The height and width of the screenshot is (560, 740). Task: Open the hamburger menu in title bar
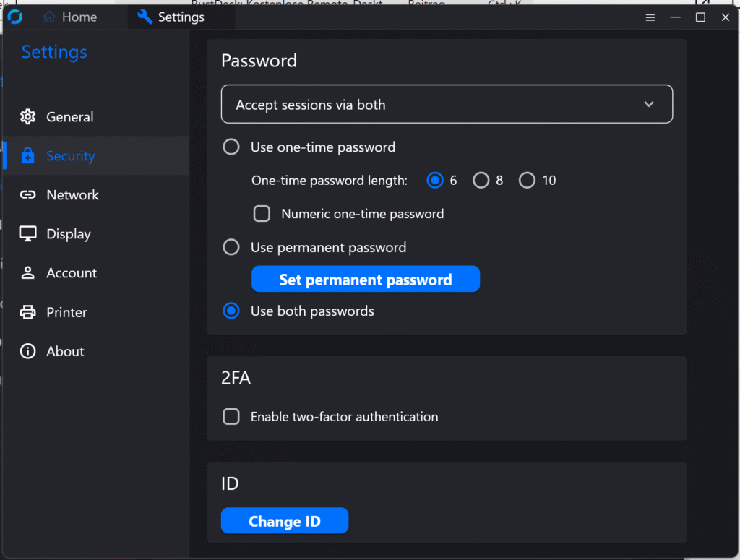(650, 17)
